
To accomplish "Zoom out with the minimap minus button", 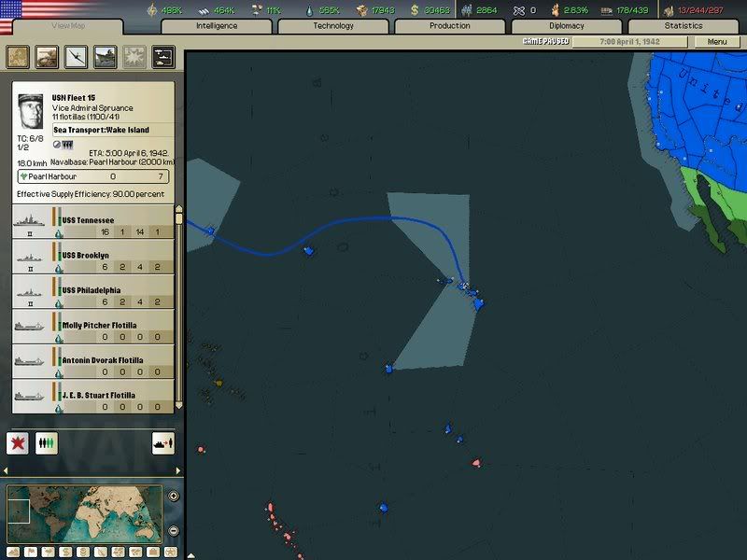I will point(174,531).
